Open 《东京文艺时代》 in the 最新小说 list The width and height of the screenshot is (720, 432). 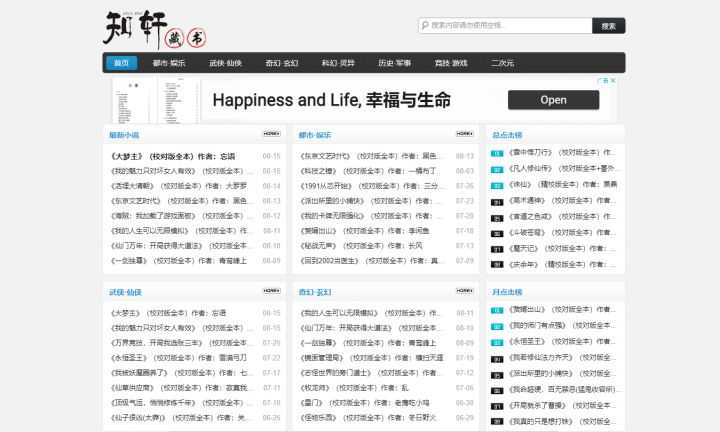tap(179, 201)
